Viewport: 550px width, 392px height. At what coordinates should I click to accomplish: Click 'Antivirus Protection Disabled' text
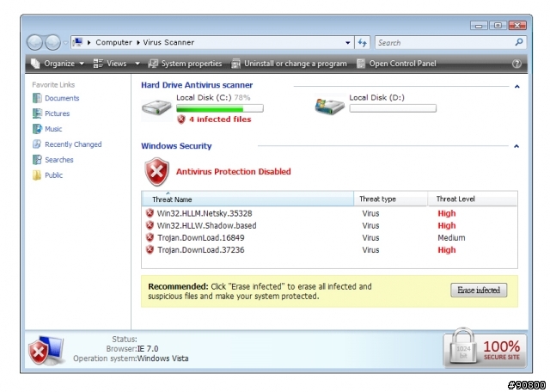tap(233, 172)
